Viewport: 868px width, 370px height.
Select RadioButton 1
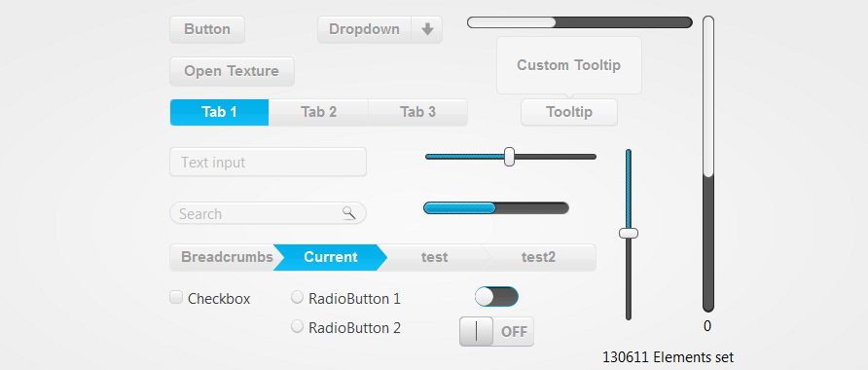297,297
